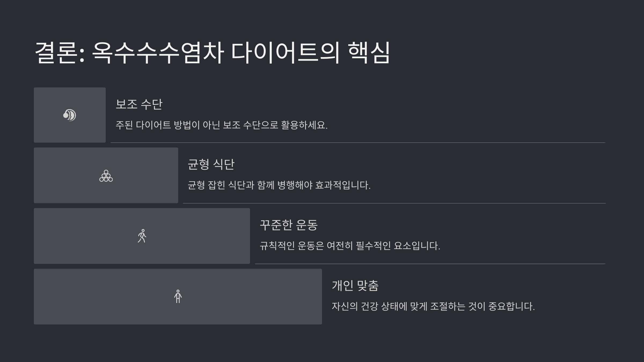Click text starting with 자신의 건강 상태에
Screen dimensions: 644x362
click(433, 306)
